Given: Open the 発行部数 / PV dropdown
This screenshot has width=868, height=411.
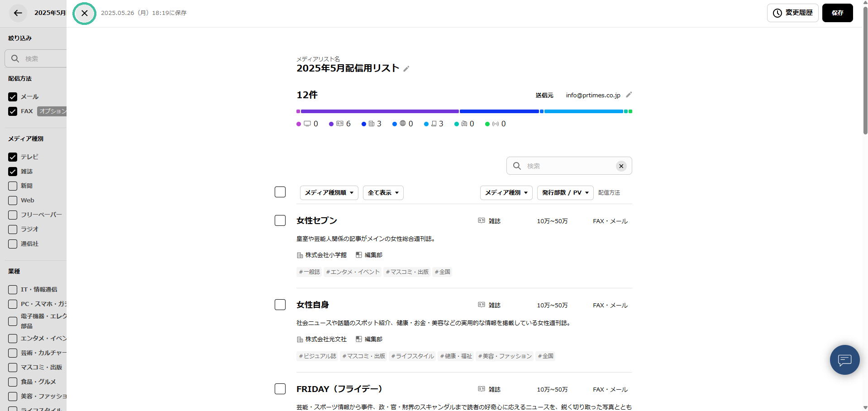Looking at the screenshot, I should (x=565, y=193).
